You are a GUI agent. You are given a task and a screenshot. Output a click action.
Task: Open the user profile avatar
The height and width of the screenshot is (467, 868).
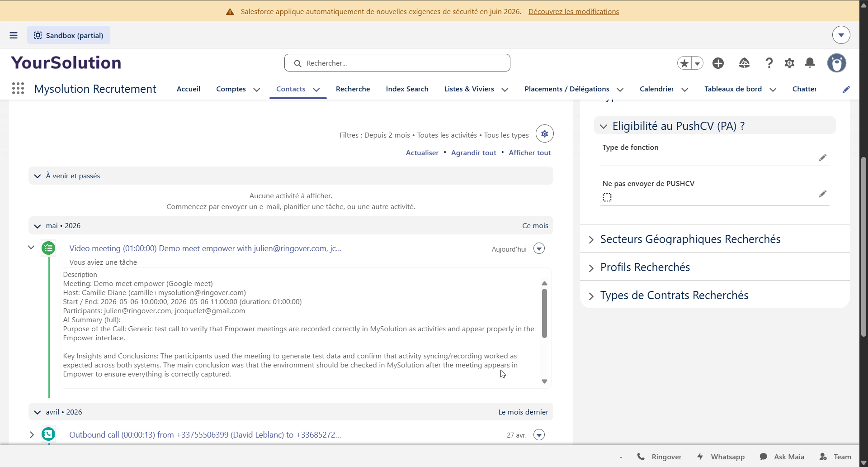tap(836, 63)
